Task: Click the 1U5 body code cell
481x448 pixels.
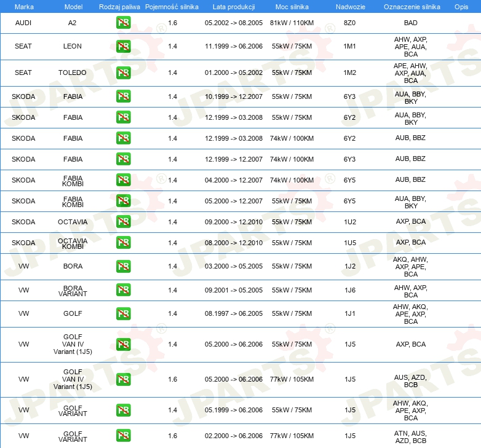Action: [x=350, y=243]
